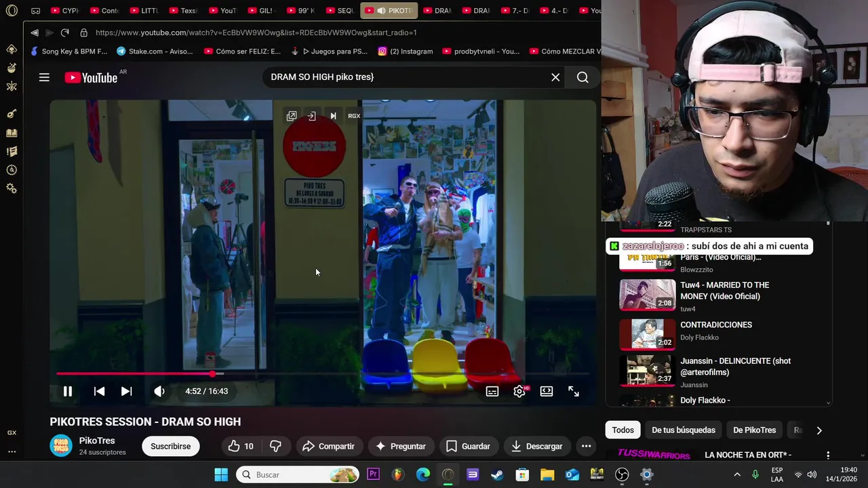This screenshot has width=868, height=488.
Task: Switch to the CYPH browser tab
Action: point(66,11)
